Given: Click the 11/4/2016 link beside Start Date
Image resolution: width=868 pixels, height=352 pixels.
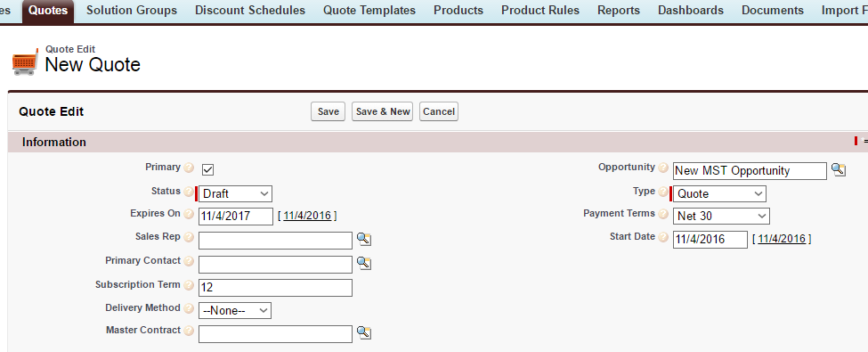Looking at the screenshot, I should tap(782, 239).
